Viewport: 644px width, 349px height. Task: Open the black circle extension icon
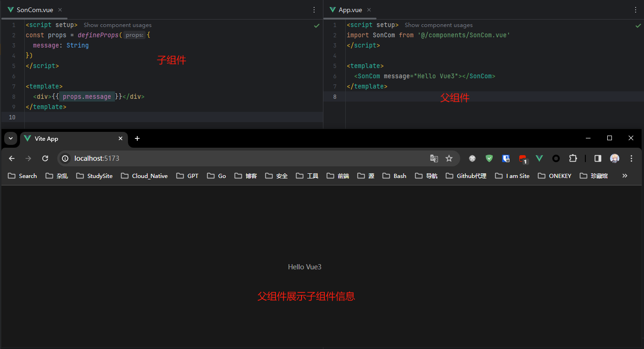(556, 158)
